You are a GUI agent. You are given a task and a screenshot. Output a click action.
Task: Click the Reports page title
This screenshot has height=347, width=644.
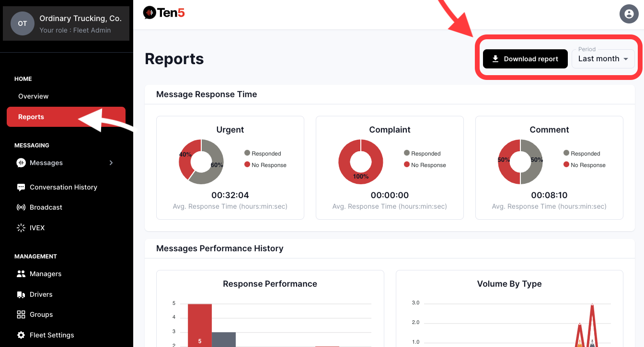(x=174, y=59)
